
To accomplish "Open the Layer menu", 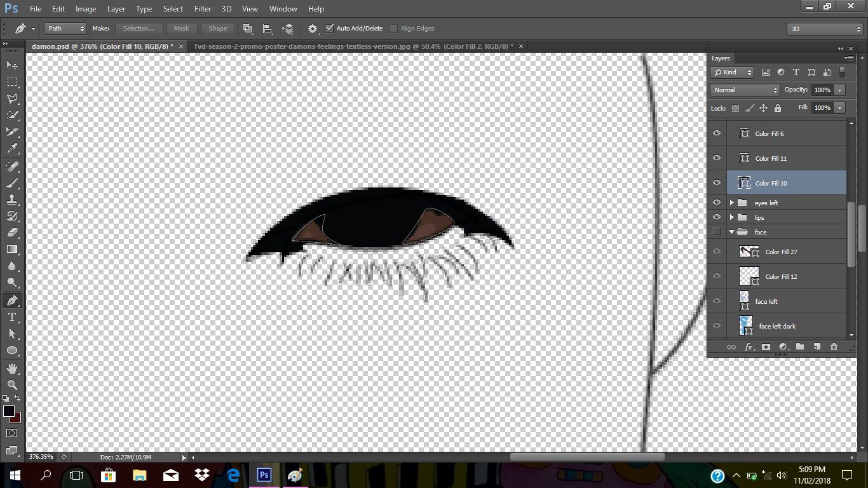I will pos(116,9).
